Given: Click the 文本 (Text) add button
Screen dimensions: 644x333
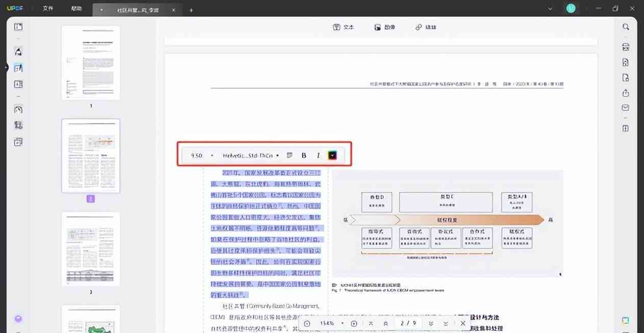Looking at the screenshot, I should click(x=343, y=27).
